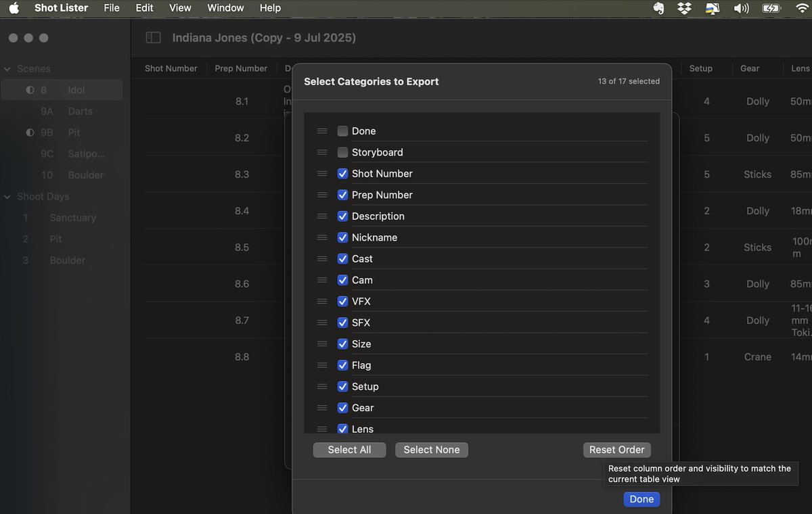
Task: Enable the Done category checkbox
Action: [343, 131]
